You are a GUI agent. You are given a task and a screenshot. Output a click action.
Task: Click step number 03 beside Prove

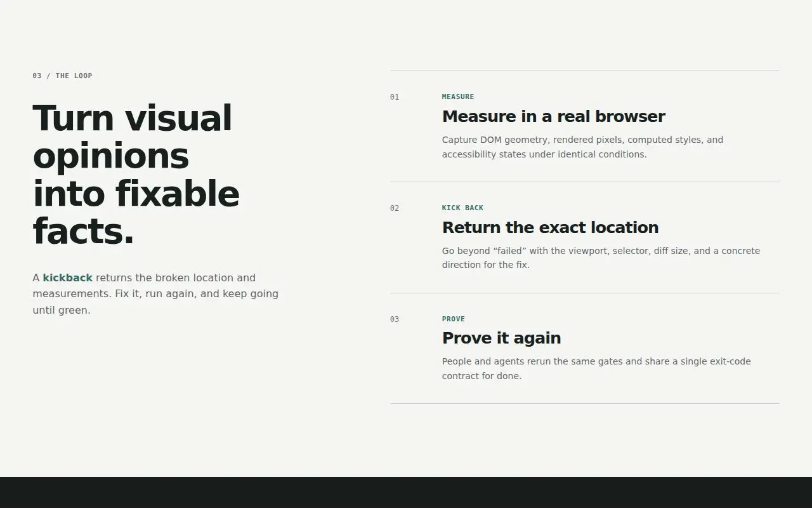coord(395,319)
